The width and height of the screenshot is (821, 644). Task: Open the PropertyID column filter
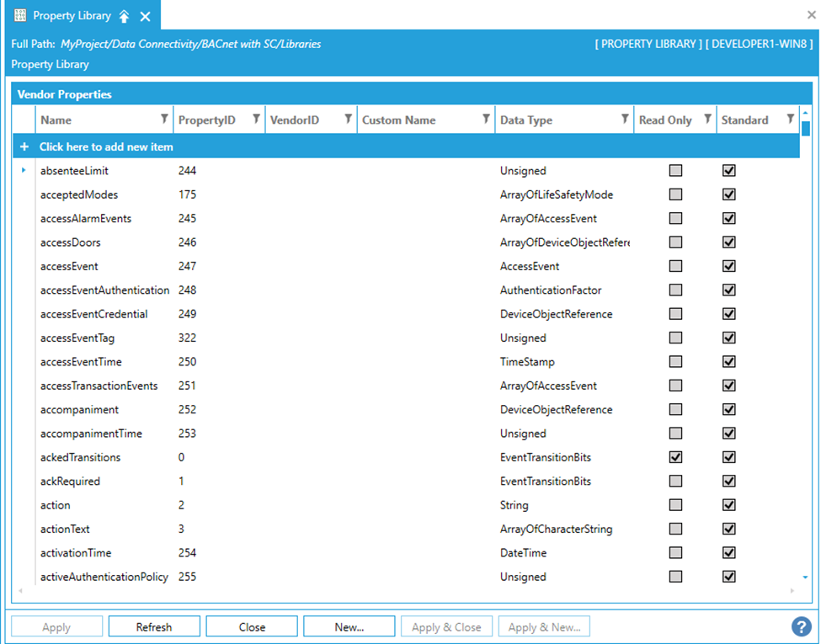pyautogui.click(x=256, y=120)
